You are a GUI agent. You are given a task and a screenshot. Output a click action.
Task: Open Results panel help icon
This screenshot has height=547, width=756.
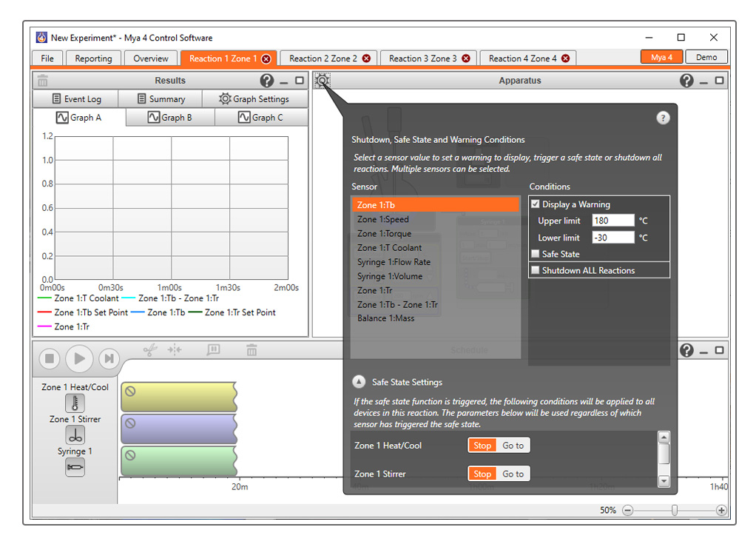pyautogui.click(x=266, y=81)
